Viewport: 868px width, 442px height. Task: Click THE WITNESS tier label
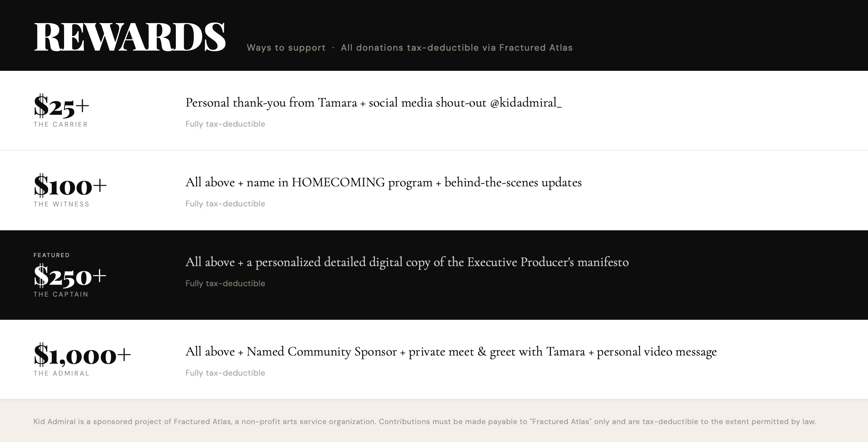pyautogui.click(x=61, y=204)
